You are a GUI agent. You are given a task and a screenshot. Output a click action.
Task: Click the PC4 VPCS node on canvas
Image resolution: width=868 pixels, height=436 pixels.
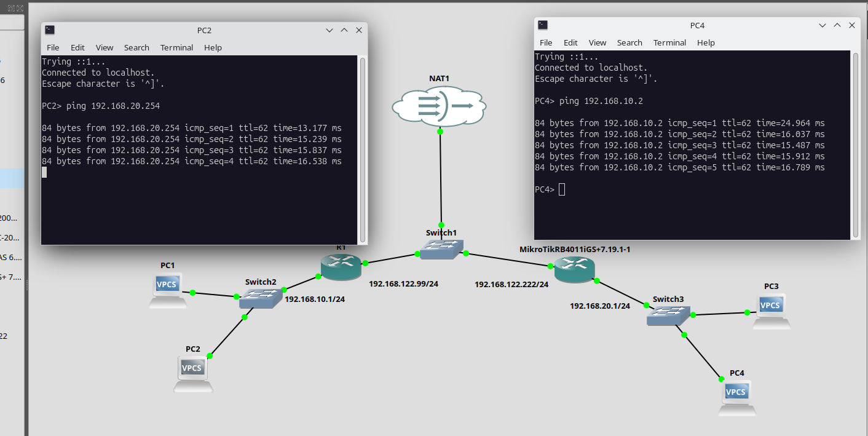point(736,397)
